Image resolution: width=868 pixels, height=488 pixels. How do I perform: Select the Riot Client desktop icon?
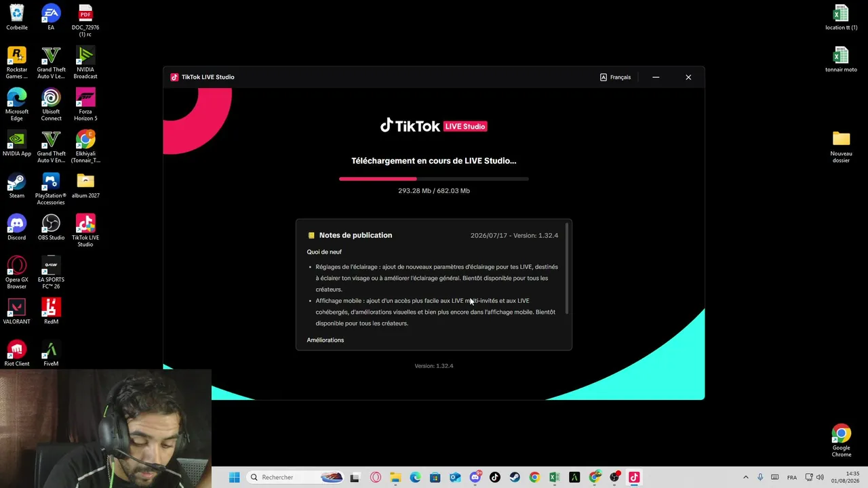tap(17, 354)
